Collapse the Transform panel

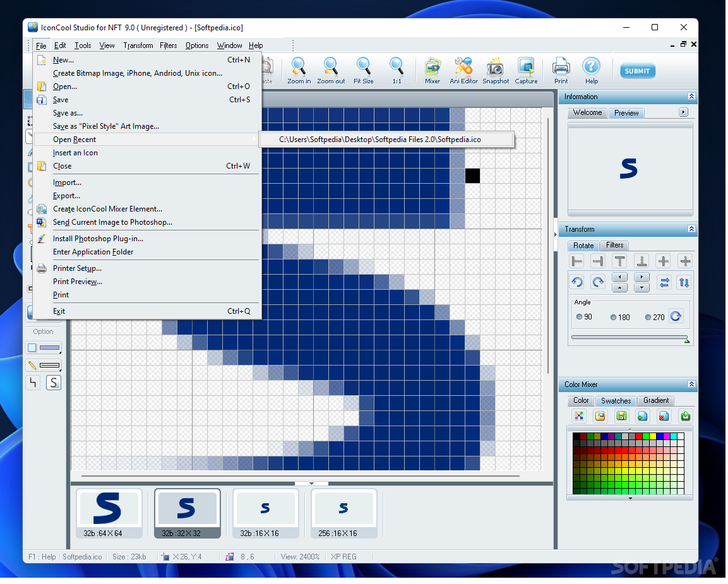692,229
